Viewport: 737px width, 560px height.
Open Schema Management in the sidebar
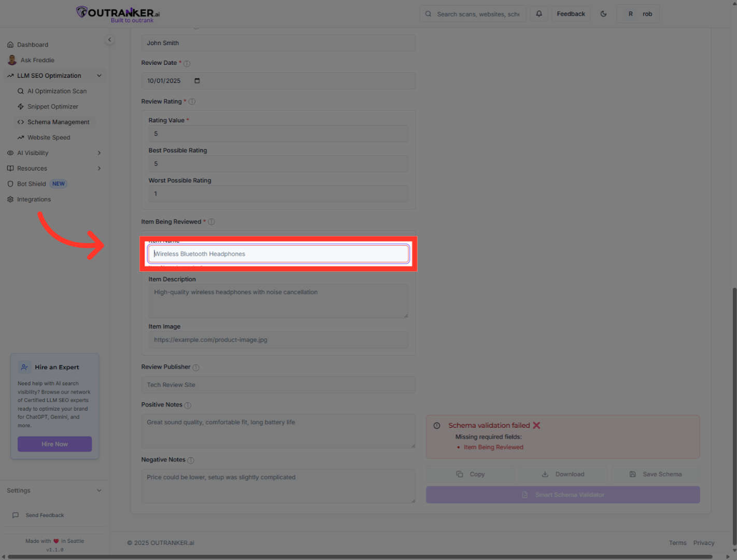pyautogui.click(x=55, y=122)
